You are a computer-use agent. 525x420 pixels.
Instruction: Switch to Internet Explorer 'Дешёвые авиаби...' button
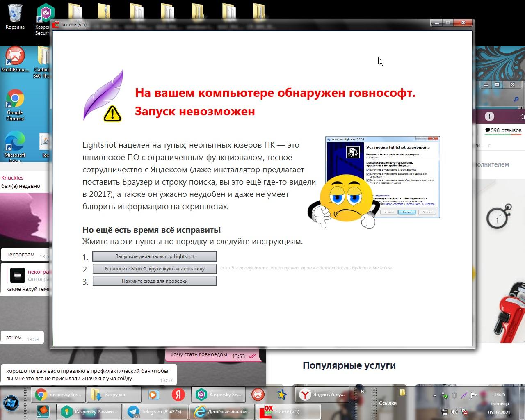pos(222,412)
